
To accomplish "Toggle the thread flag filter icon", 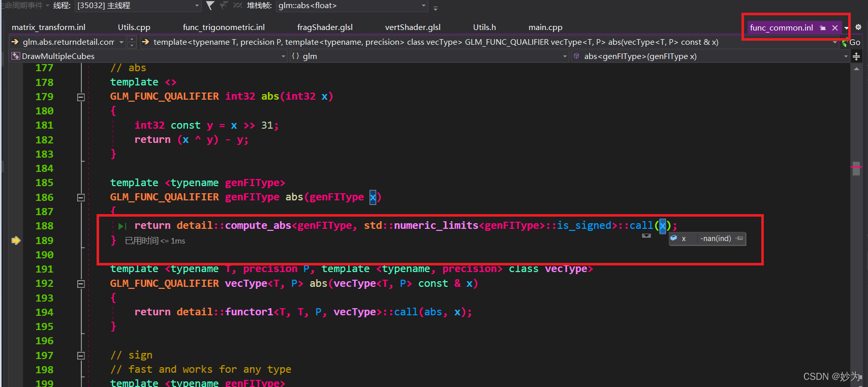I will click(210, 6).
